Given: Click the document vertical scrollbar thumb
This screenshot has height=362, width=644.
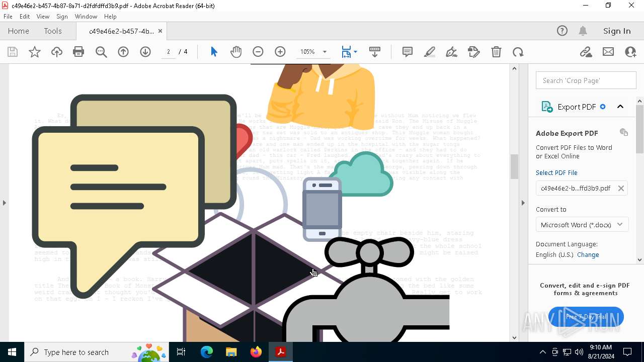Looking at the screenshot, I should tap(514, 166).
